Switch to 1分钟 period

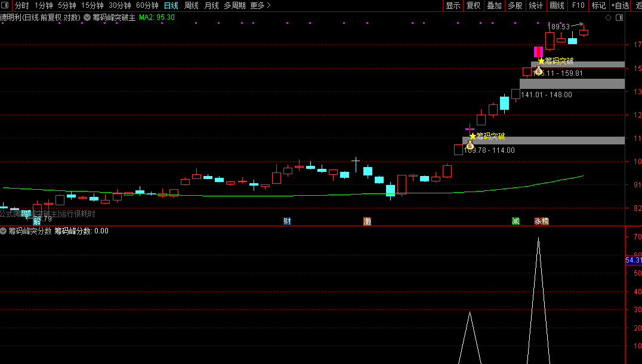pos(44,5)
